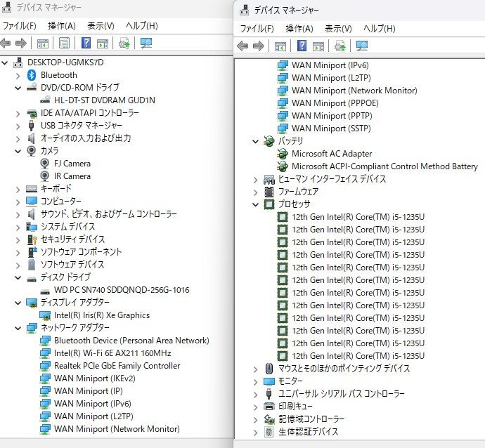Open ヘルプ(H) menu in right window
This screenshot has height=448, width=485.
click(380, 29)
